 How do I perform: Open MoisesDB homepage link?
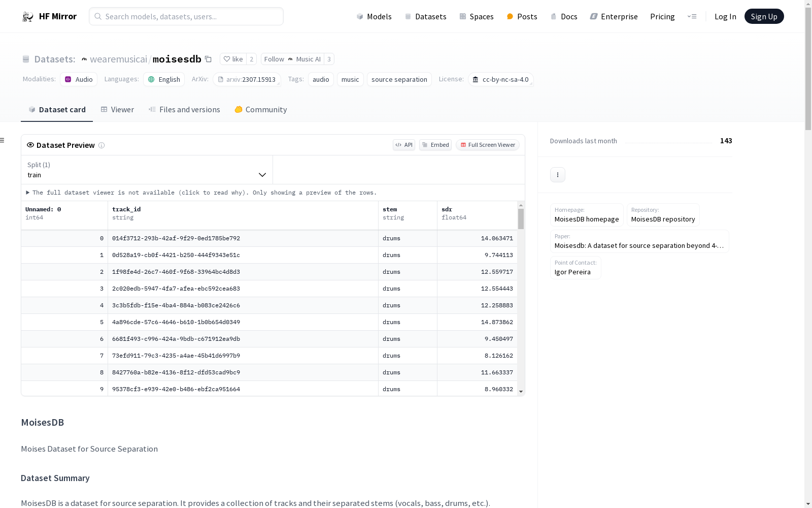click(587, 215)
